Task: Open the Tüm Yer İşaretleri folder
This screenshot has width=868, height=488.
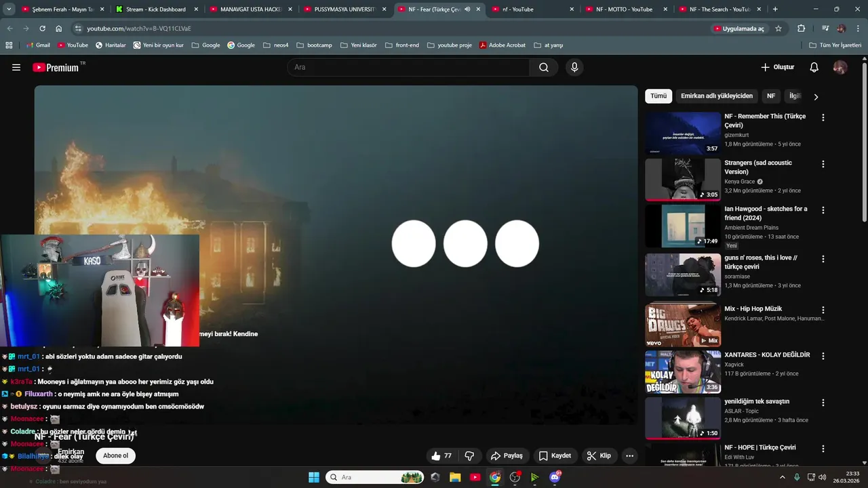Action: coord(835,45)
